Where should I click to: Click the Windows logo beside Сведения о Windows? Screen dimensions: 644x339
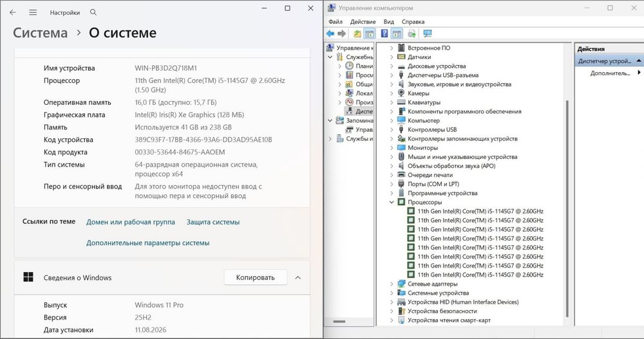tap(28, 277)
